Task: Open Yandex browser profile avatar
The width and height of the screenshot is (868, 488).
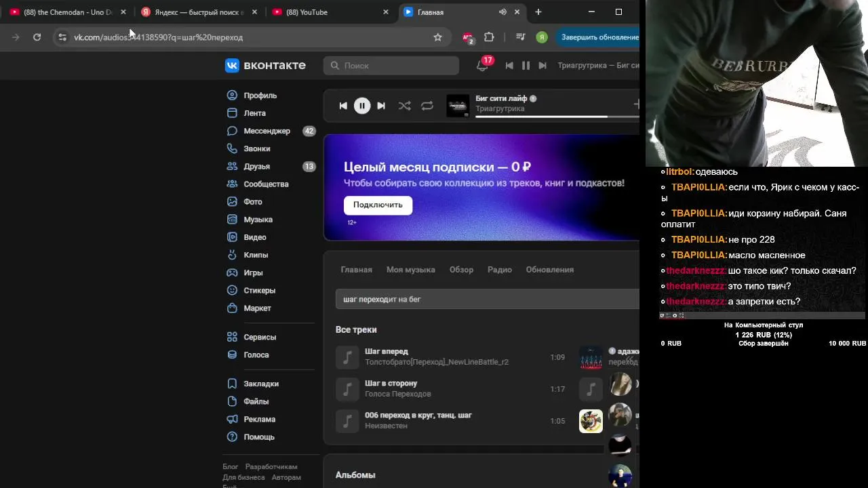Action: coord(542,37)
